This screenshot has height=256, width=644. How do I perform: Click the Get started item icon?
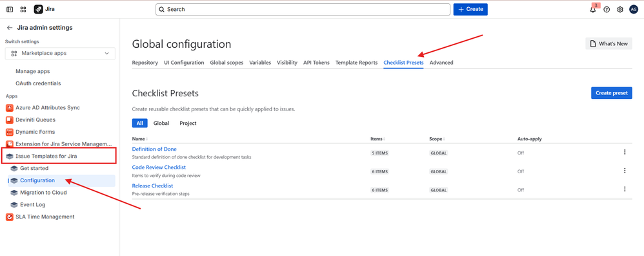click(x=14, y=168)
